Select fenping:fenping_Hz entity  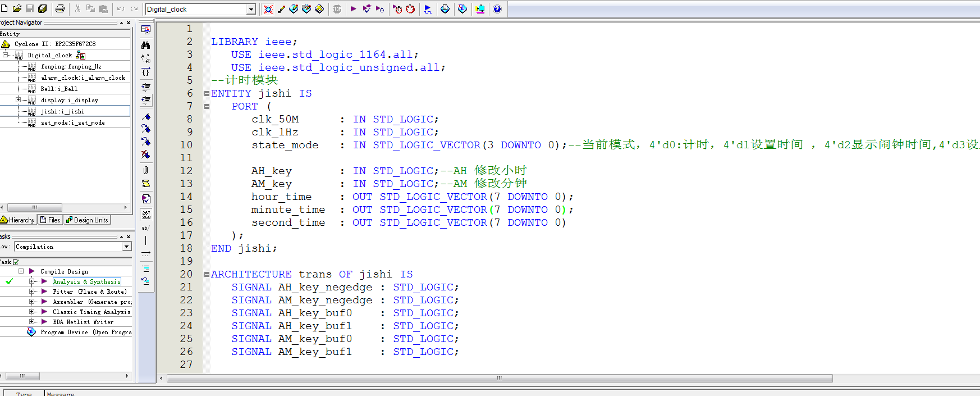click(71, 66)
